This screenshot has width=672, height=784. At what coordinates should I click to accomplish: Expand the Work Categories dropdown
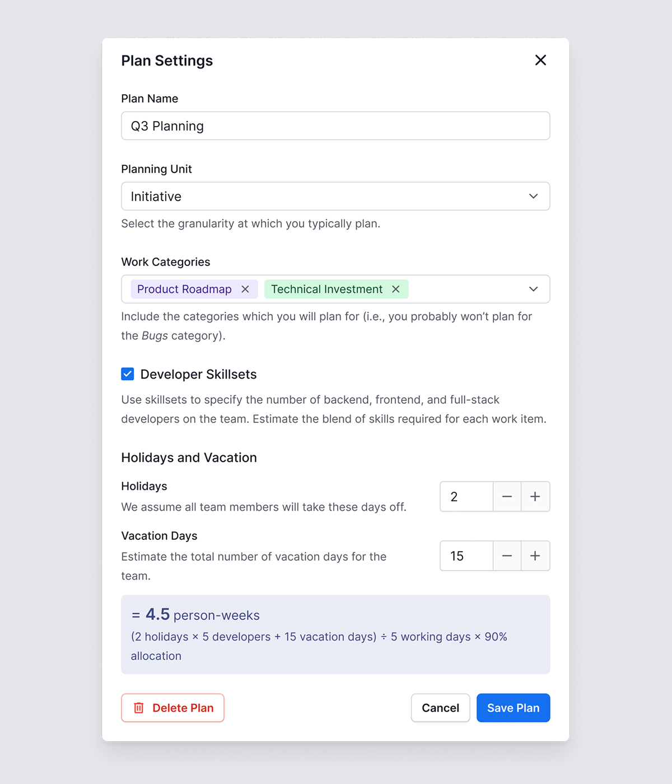coord(533,289)
